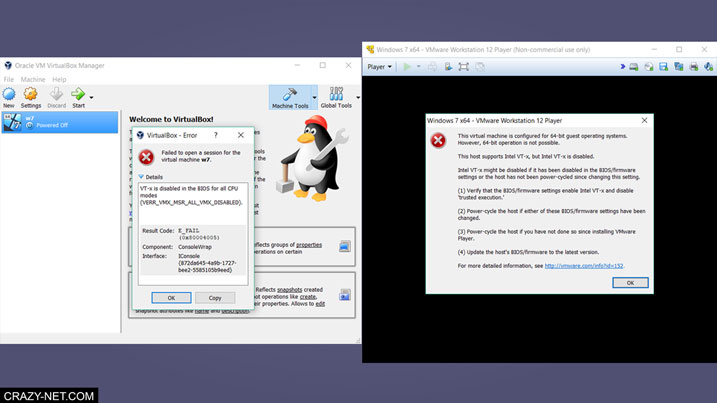Click the VirtualBox penguin mascot image
The width and height of the screenshot is (717, 403).
[x=313, y=158]
